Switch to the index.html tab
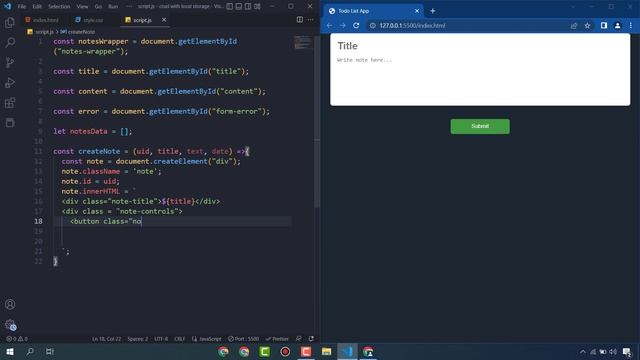This screenshot has width=640, height=360. click(x=42, y=20)
